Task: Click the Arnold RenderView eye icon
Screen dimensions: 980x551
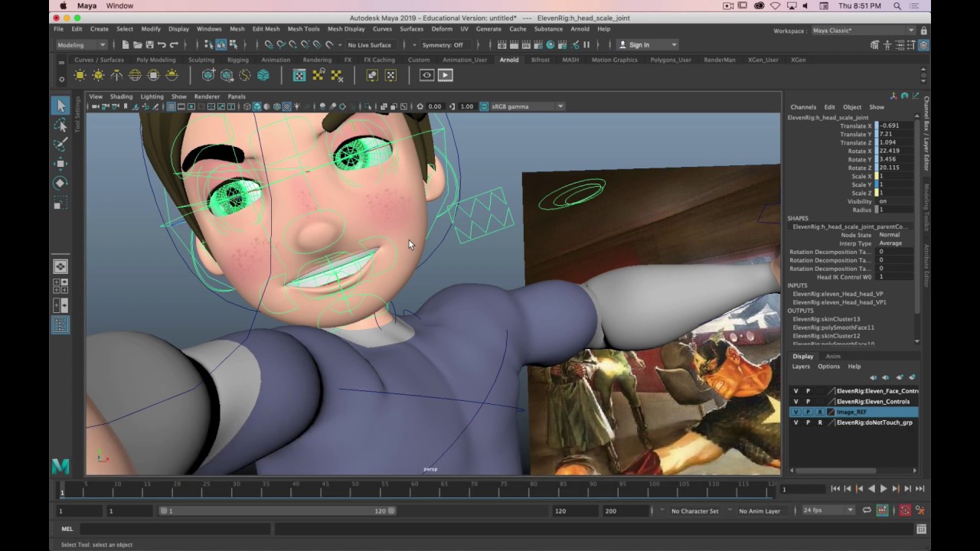Action: tap(426, 75)
